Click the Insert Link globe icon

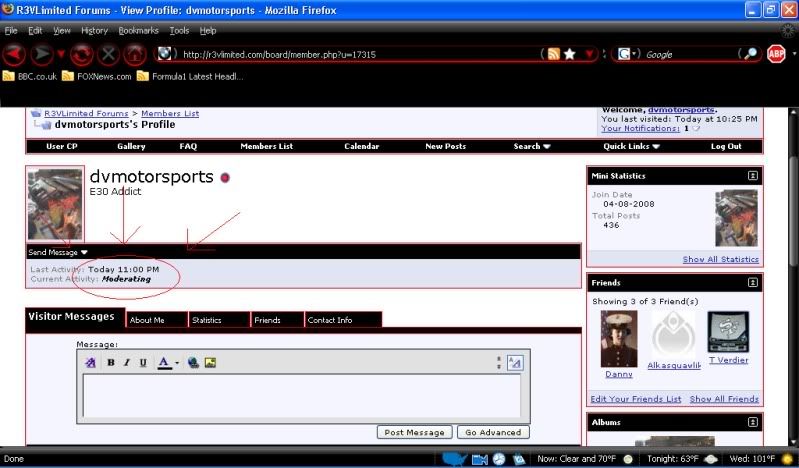coord(193,362)
